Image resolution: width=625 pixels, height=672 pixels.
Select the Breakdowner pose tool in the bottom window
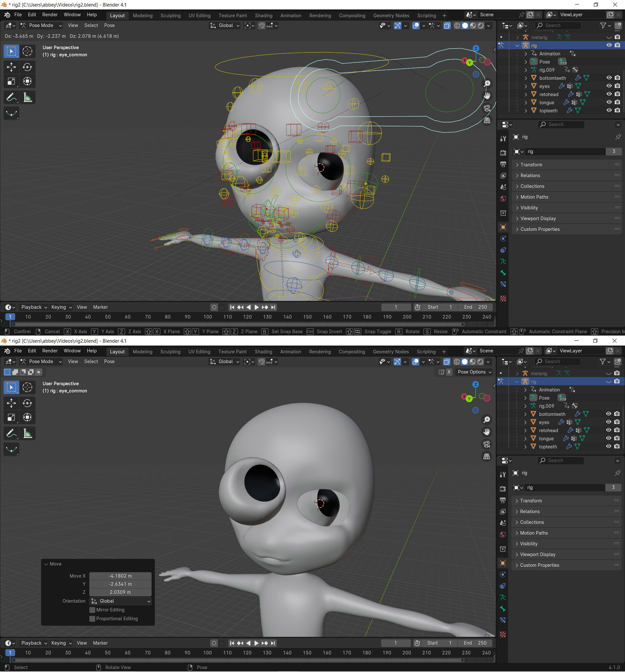click(x=11, y=450)
